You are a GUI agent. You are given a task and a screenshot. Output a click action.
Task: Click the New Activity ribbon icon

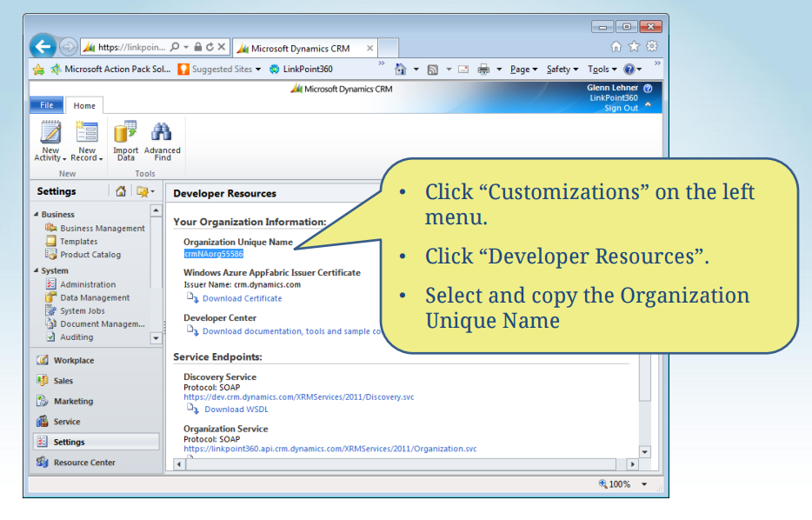click(50, 132)
